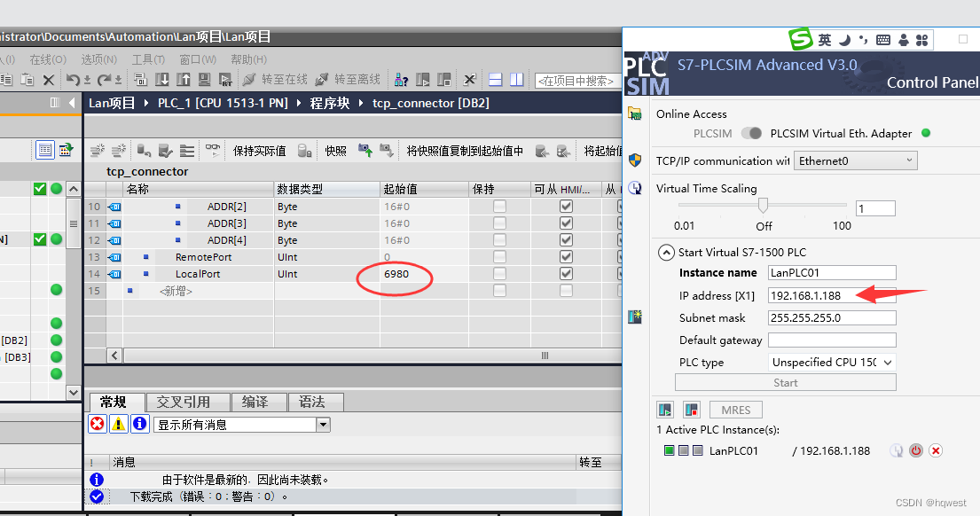
Task: Split editor space horizontally icon
Action: (x=496, y=80)
